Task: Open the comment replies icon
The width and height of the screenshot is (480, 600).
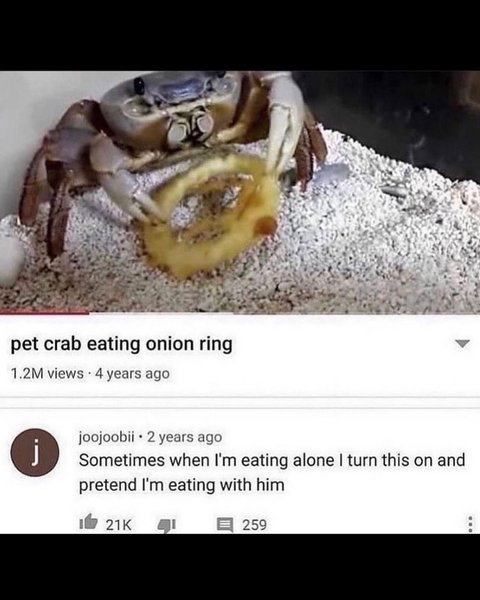Action: click(225, 525)
